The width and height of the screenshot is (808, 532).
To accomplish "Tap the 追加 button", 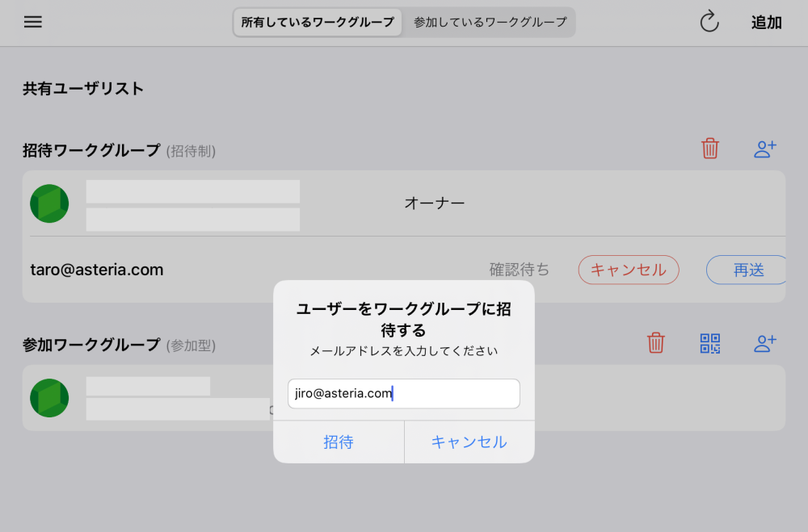I will point(766,22).
